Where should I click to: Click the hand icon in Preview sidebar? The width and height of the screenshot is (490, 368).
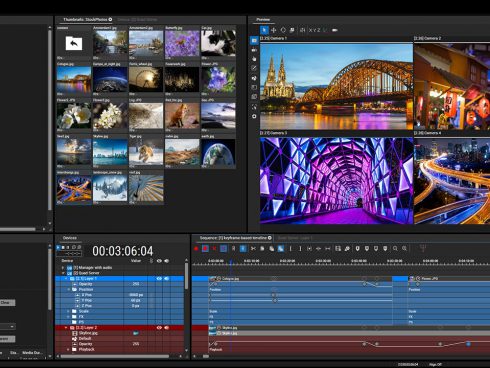(254, 59)
